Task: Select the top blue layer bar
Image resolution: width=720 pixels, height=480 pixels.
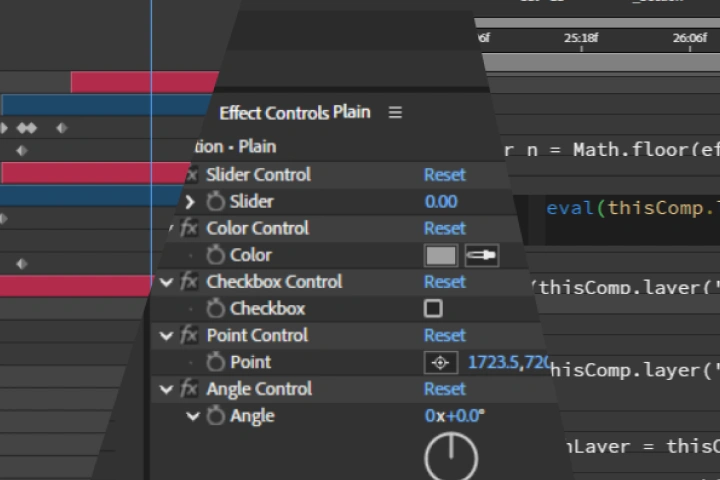Action: click(x=107, y=105)
